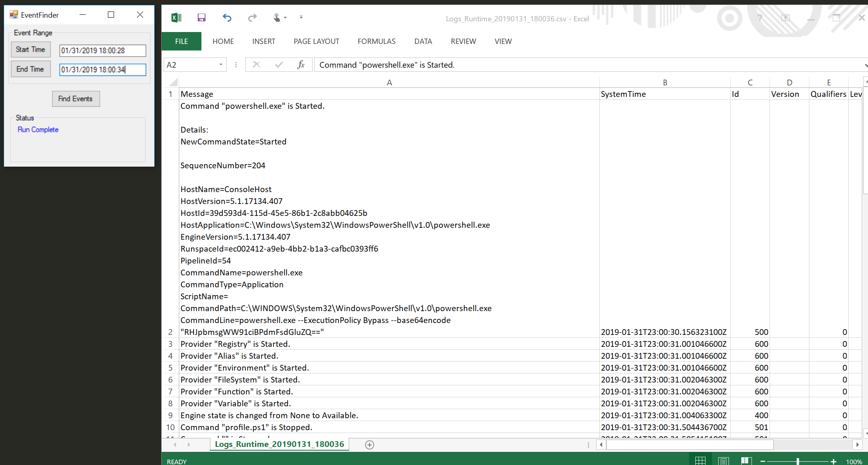Image resolution: width=868 pixels, height=465 pixels.
Task: Click the Touch/Mouse mode icon
Action: 277,18
